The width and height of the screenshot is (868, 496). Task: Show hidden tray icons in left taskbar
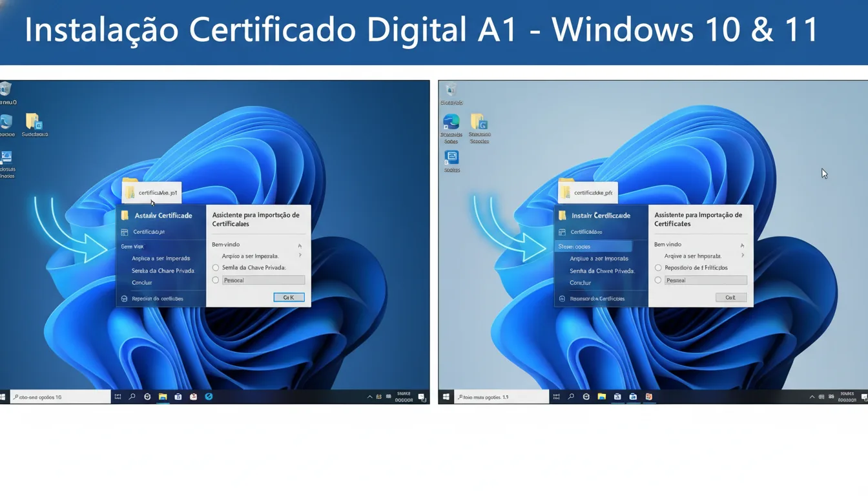pos(370,397)
